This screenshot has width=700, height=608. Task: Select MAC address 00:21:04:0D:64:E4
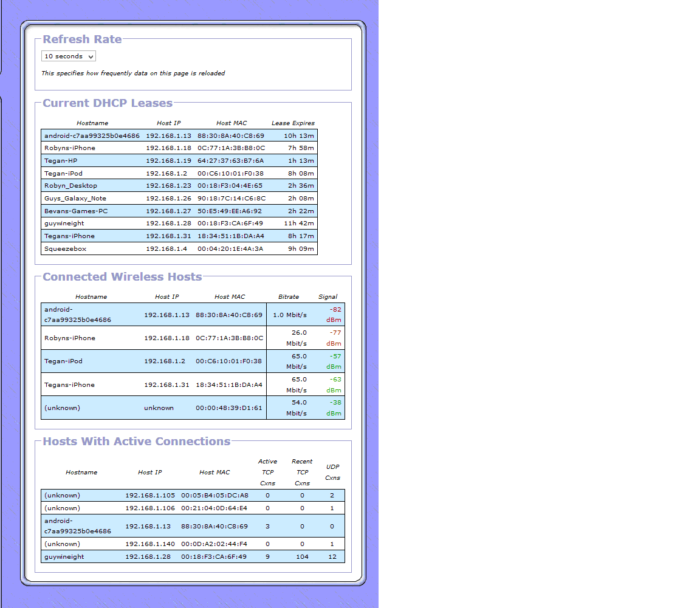(214, 508)
